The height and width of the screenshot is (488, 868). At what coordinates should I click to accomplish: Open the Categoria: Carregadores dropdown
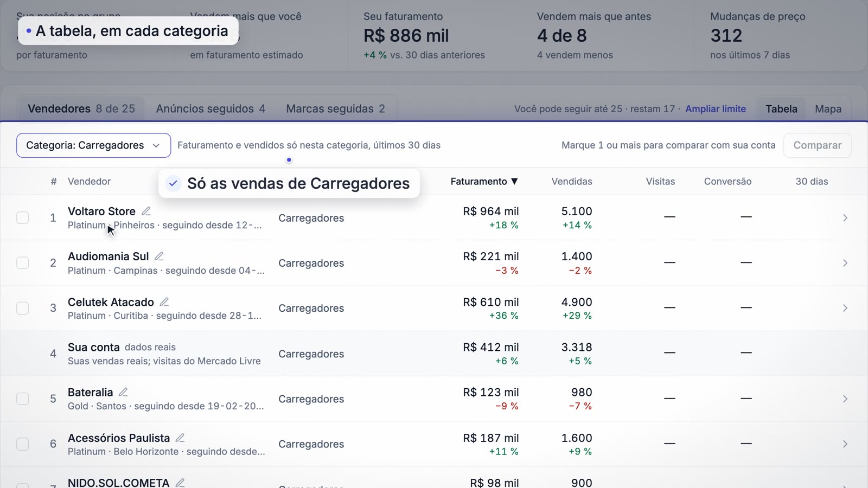pos(93,145)
